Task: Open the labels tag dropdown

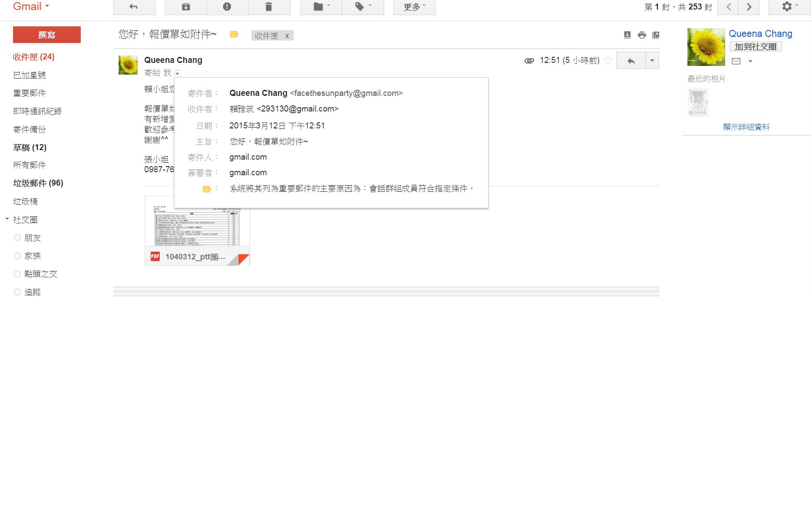Action: tap(363, 7)
